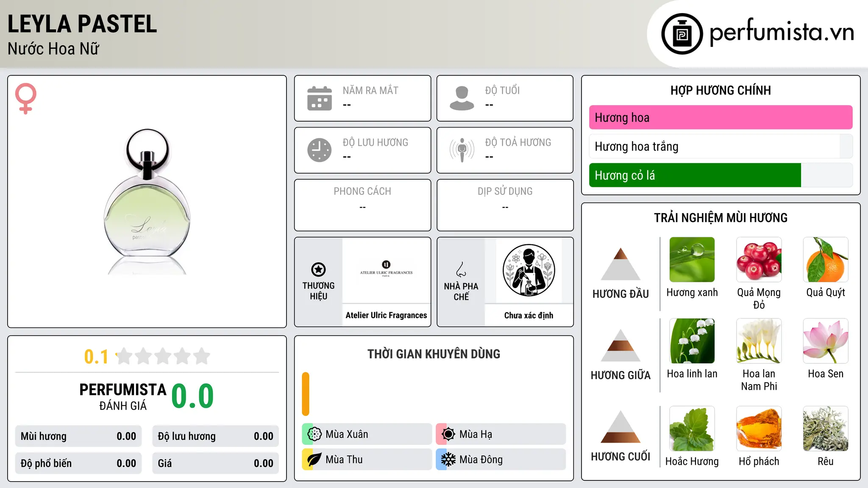Click the HƯƠNG CUỐI label

click(620, 457)
